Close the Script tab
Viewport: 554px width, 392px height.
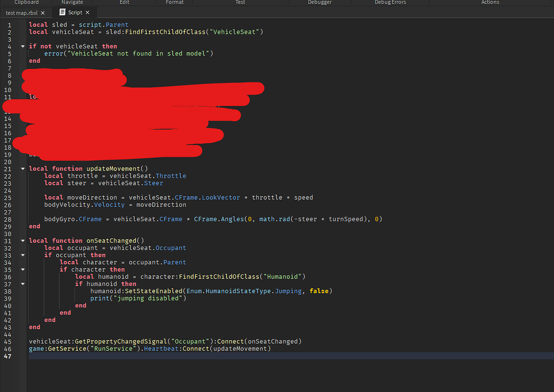click(x=88, y=12)
